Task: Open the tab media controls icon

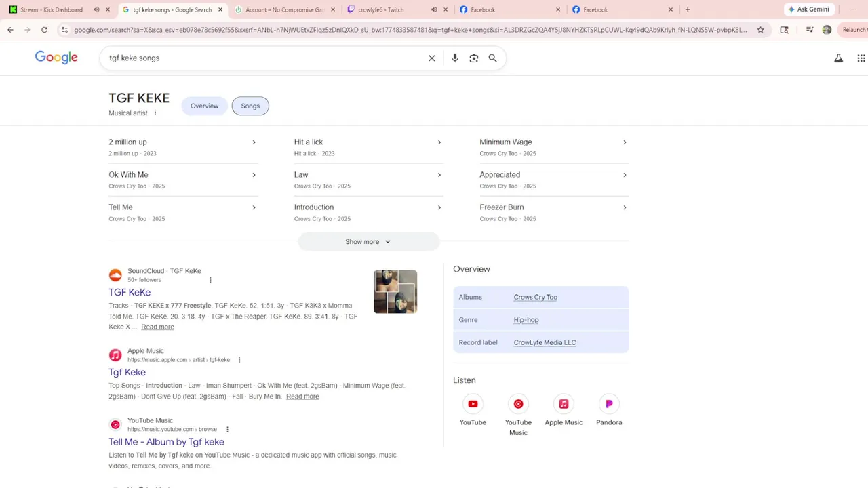Action: coord(810,30)
